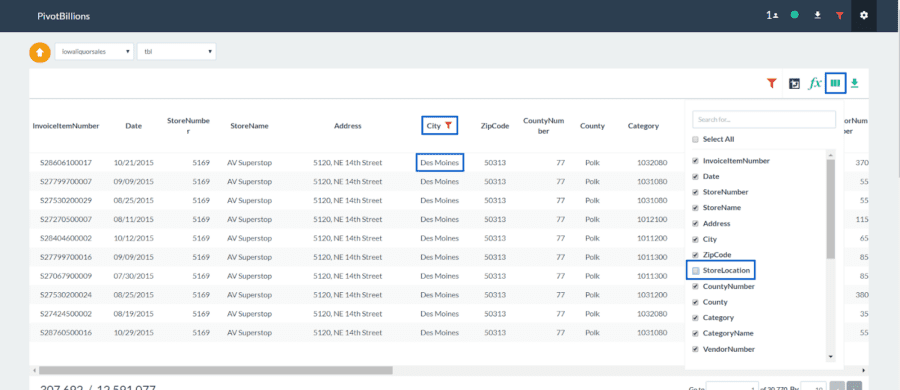
Task: Open the fx formula tool
Action: tap(814, 84)
